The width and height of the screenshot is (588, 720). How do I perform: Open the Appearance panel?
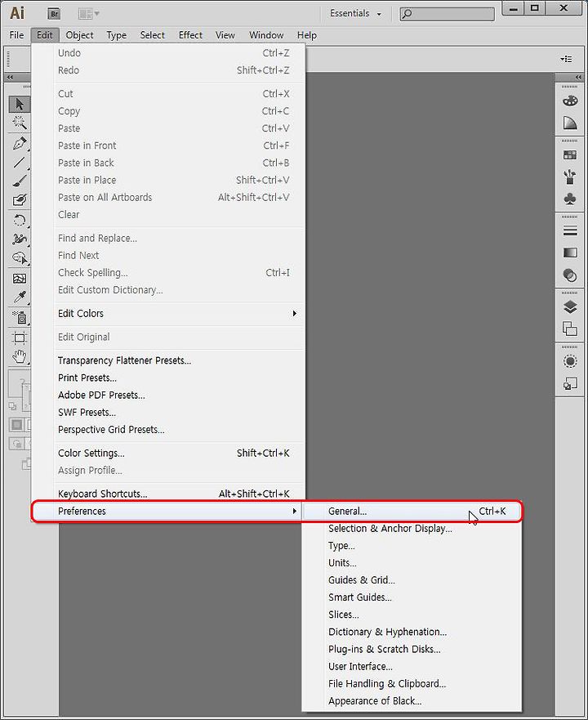(x=570, y=361)
